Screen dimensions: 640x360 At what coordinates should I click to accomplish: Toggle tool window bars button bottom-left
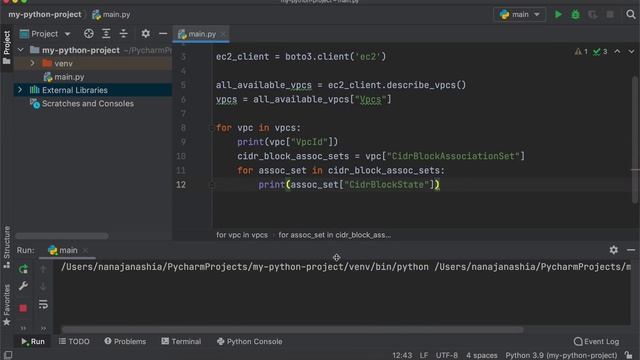click(8, 355)
